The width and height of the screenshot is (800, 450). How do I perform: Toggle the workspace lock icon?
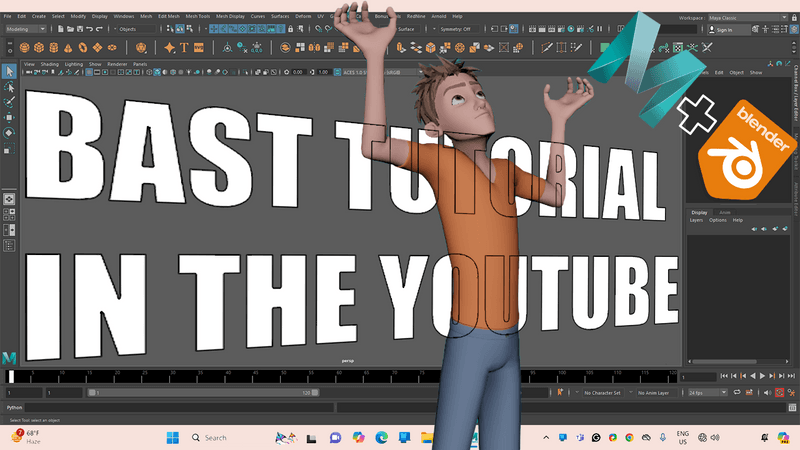tap(794, 17)
